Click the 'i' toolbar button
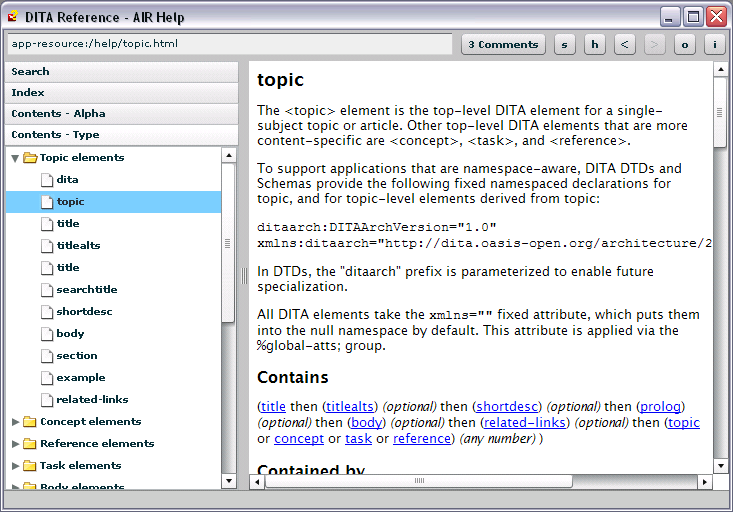Screen dimensions: 733x512 pos(714,44)
